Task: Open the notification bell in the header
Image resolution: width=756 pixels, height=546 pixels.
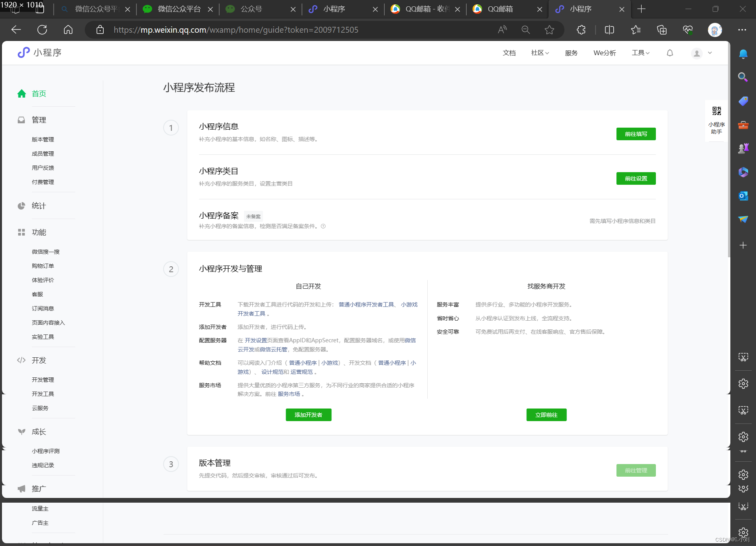Action: (x=670, y=53)
